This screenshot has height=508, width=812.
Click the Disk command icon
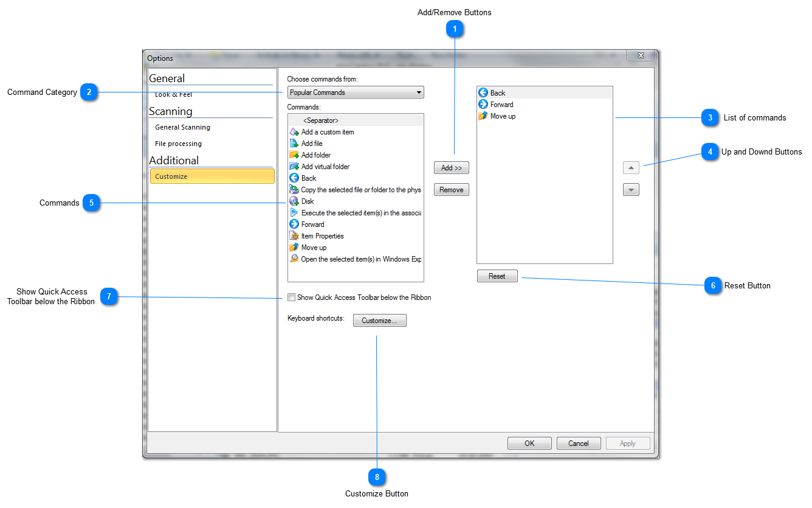[294, 201]
